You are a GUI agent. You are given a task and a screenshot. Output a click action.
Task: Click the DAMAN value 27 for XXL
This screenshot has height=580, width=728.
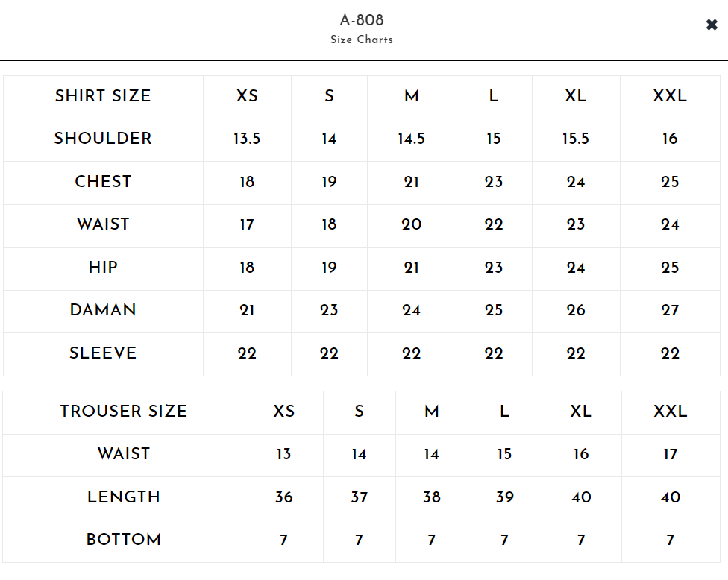coord(670,310)
